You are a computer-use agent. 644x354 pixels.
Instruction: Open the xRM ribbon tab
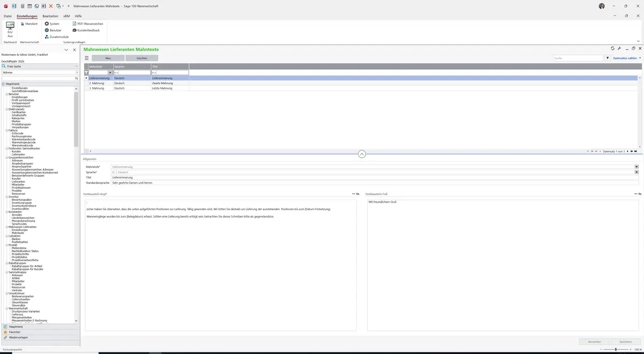67,16
